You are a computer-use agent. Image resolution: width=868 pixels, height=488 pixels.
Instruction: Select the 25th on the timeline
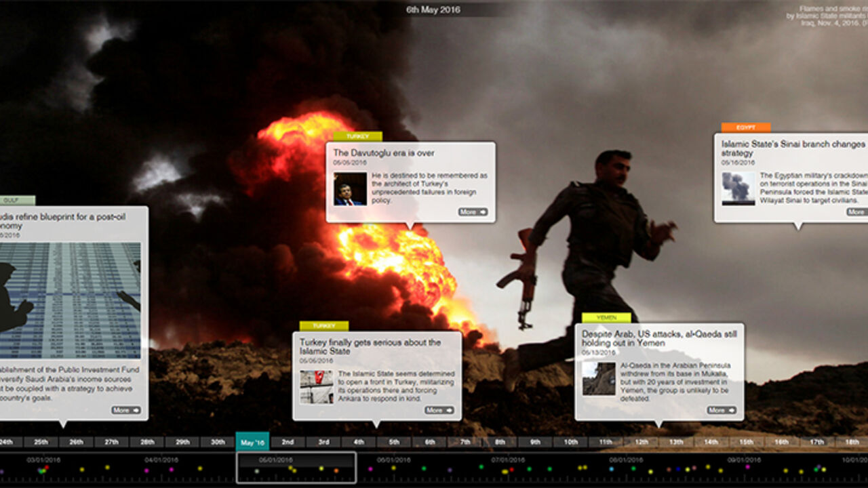(41, 442)
